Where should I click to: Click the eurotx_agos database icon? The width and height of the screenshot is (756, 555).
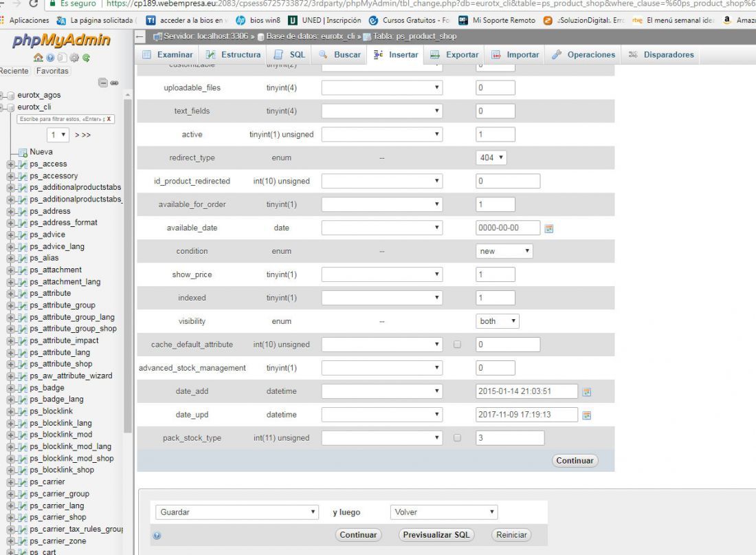pyautogui.click(x=10, y=95)
